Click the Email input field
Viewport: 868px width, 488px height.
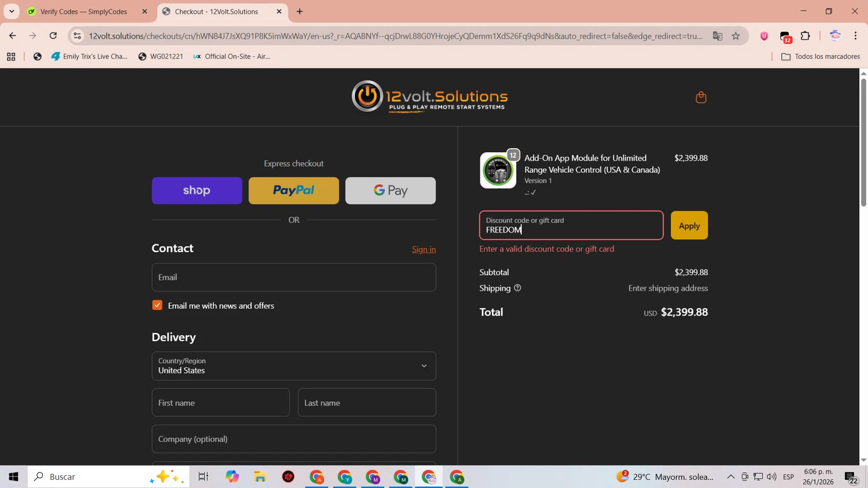[293, 278]
